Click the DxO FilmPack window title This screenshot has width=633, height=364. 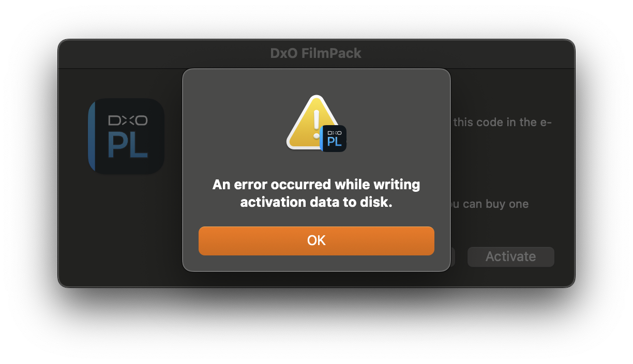pyautogui.click(x=316, y=53)
